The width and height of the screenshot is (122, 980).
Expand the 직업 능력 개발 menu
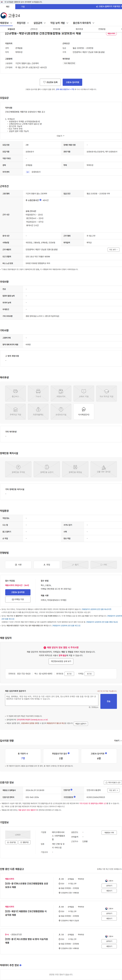[59, 23]
